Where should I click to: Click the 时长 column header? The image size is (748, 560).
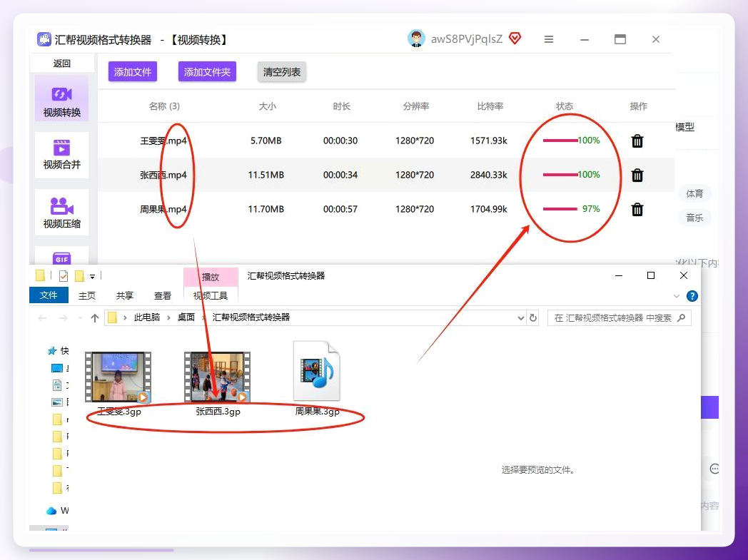click(342, 106)
